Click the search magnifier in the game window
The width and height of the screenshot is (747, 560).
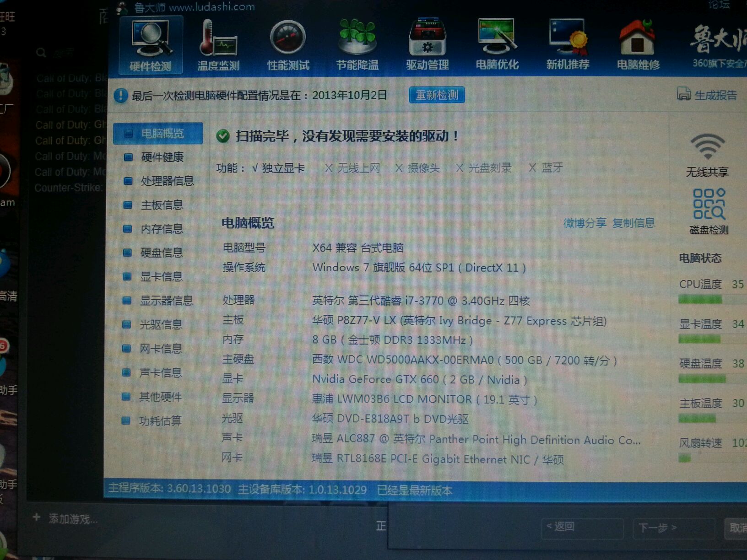41,53
